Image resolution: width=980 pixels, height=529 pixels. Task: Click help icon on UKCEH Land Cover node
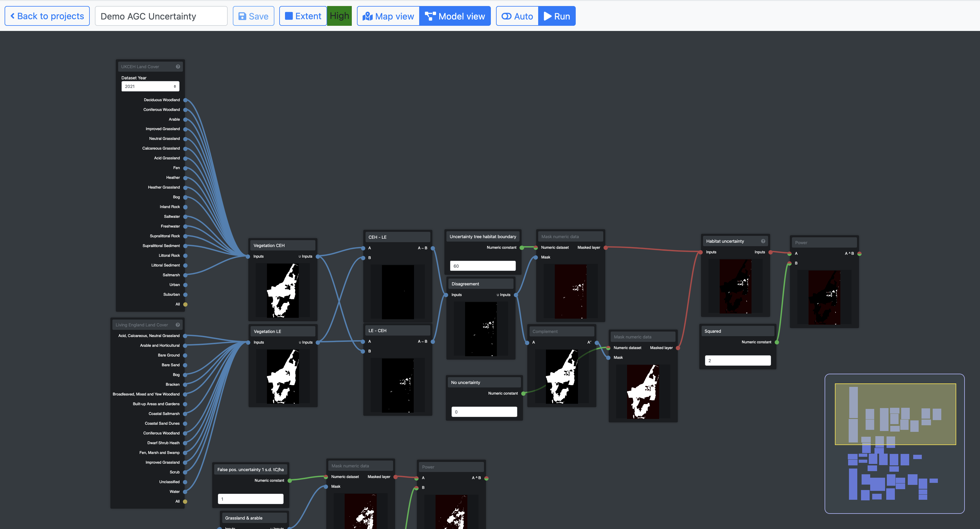click(x=178, y=66)
